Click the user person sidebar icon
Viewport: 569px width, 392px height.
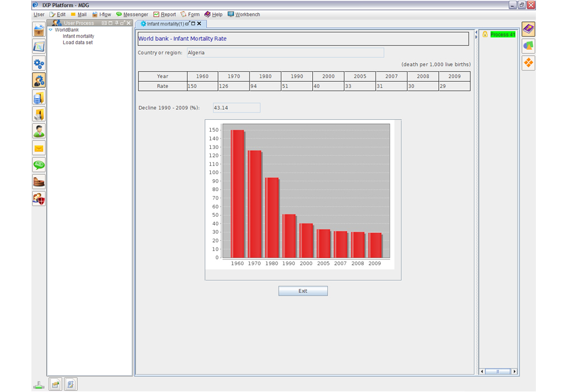point(39,131)
